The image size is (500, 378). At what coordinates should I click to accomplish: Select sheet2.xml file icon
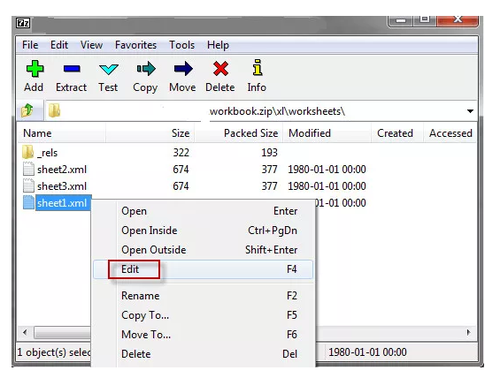point(29,169)
